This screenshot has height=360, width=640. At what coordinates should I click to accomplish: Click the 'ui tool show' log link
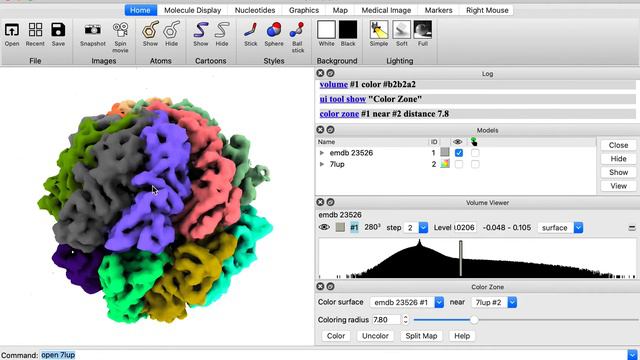(342, 99)
